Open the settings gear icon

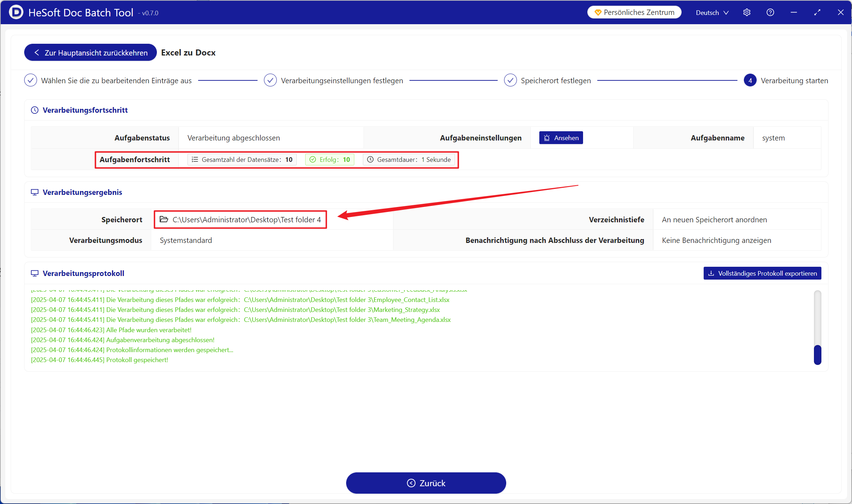pyautogui.click(x=747, y=12)
